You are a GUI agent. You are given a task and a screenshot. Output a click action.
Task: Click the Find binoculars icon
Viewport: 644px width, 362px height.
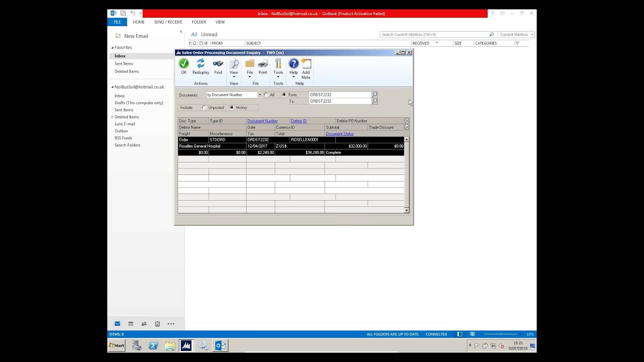[218, 63]
